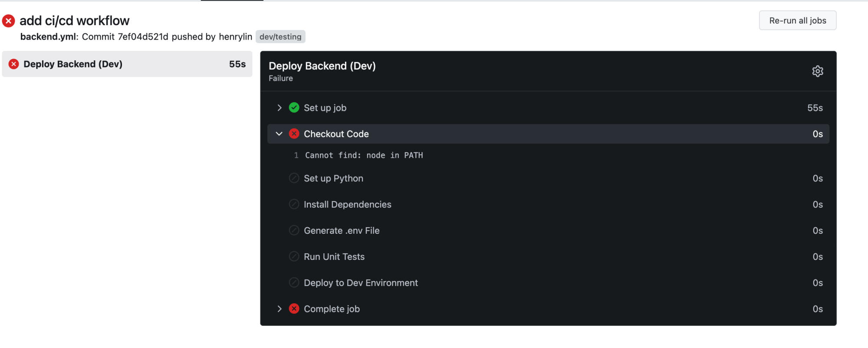Click the green success icon beside Set up job
The image size is (868, 348).
tap(294, 108)
